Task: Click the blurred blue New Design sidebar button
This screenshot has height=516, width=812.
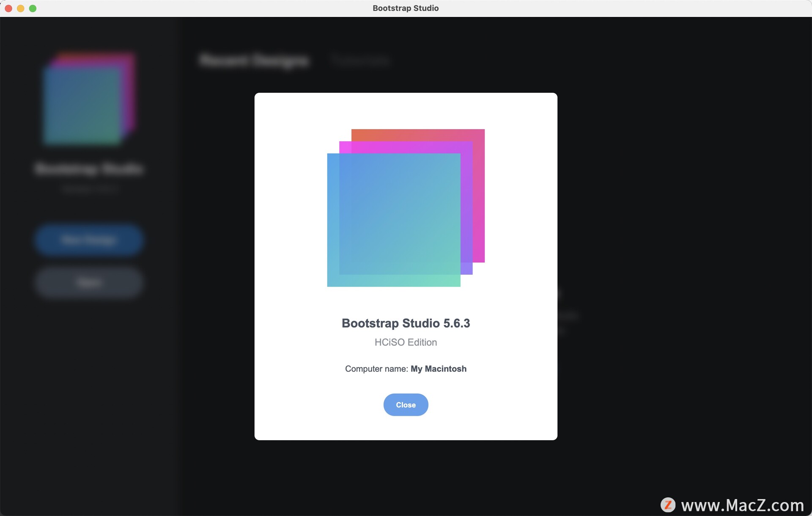Action: (89, 240)
